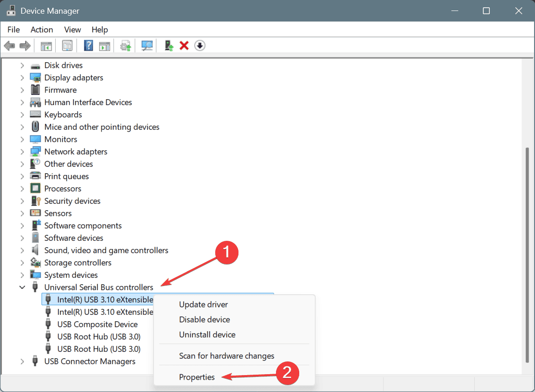Select Update driver in context menu
Screen dimensions: 535x392
click(203, 305)
